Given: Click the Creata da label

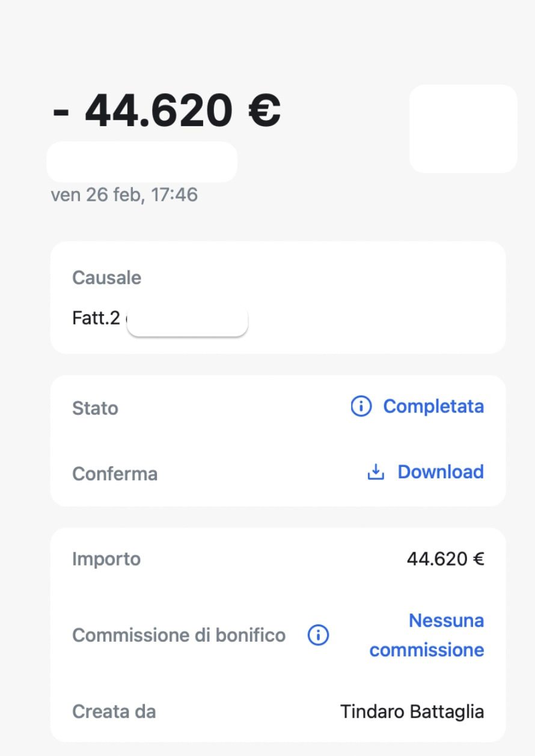Looking at the screenshot, I should (114, 712).
